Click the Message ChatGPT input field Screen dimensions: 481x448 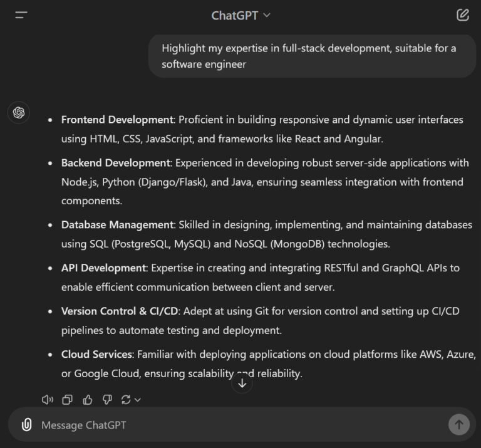point(238,425)
